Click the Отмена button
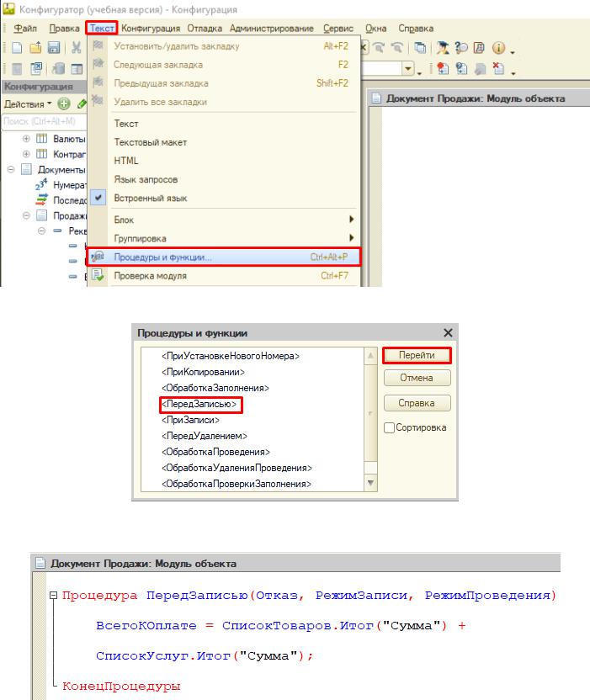 (417, 378)
